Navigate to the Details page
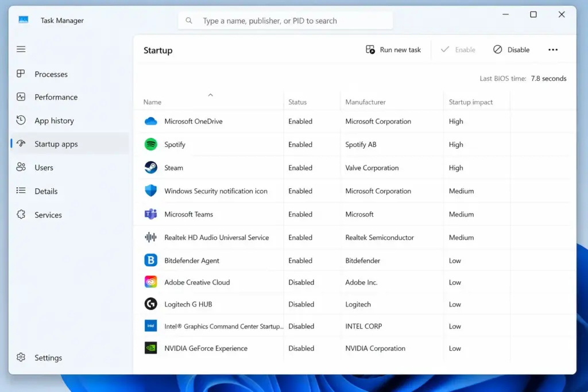The image size is (588, 392). click(x=46, y=191)
